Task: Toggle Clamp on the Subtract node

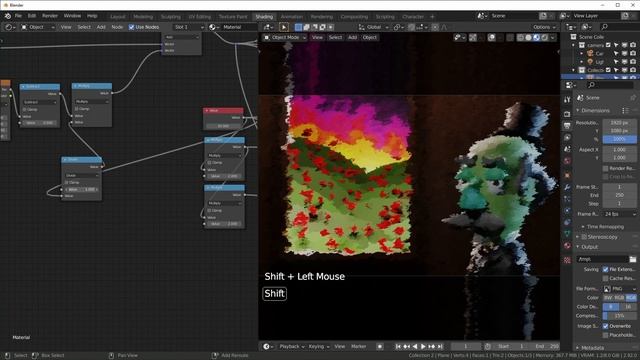Action: 25,109
